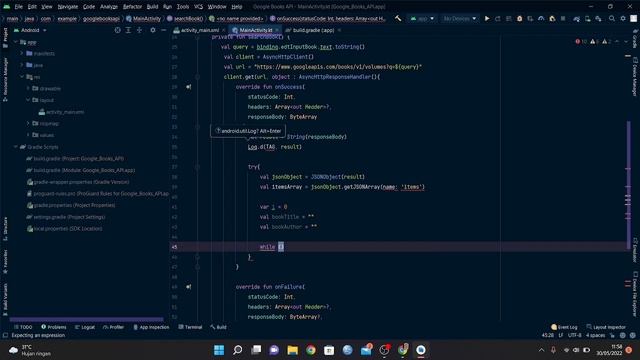
Task: Open activity_main.xml in project tree
Action: 61,112
